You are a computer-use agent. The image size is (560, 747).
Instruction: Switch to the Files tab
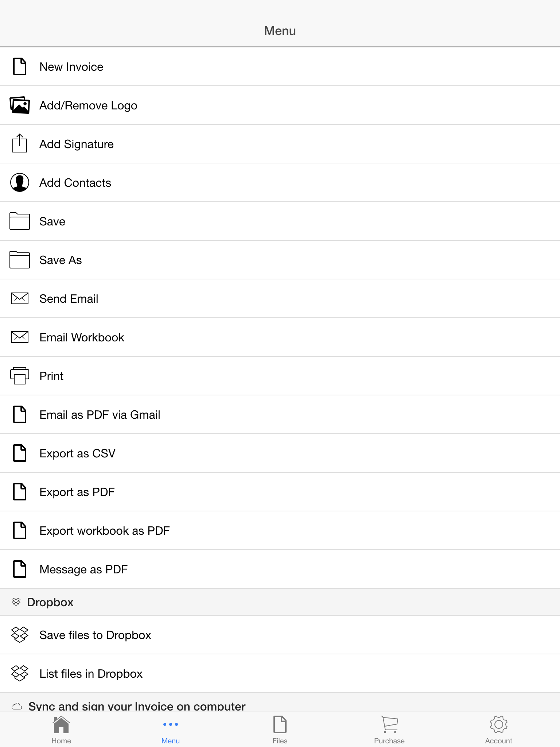point(280,730)
